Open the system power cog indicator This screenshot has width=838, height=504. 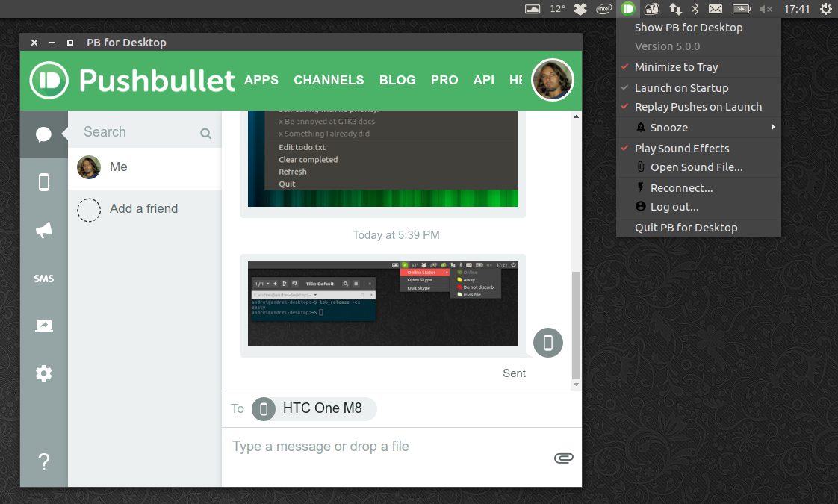(x=826, y=8)
